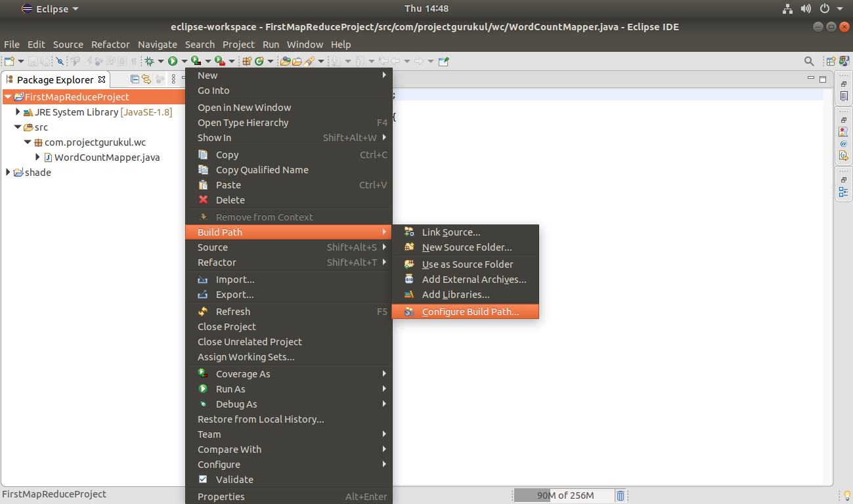Click the magnifier Quick Access search icon
Viewport: 853px width, 504px height.
point(809,61)
